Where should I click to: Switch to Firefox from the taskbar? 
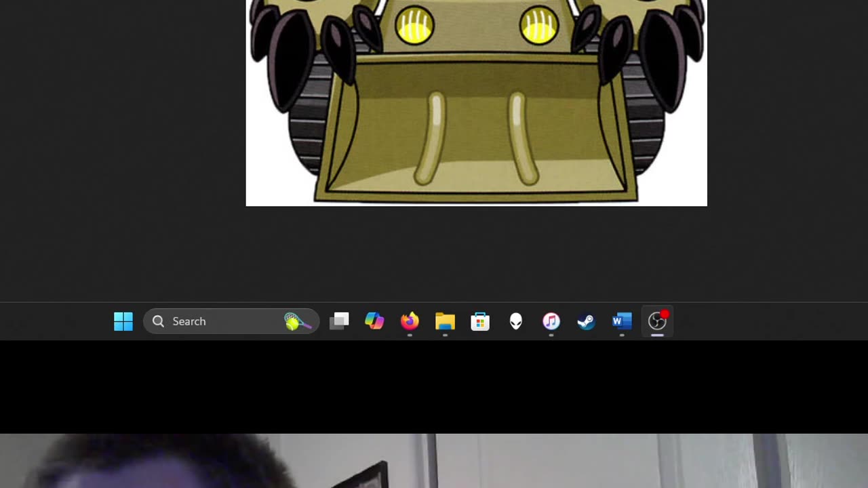click(410, 321)
